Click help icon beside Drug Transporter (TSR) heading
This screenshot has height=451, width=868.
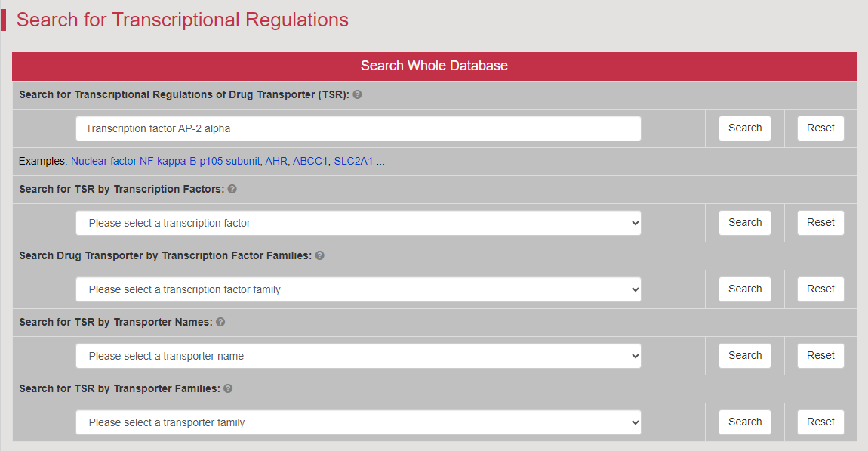(x=357, y=95)
